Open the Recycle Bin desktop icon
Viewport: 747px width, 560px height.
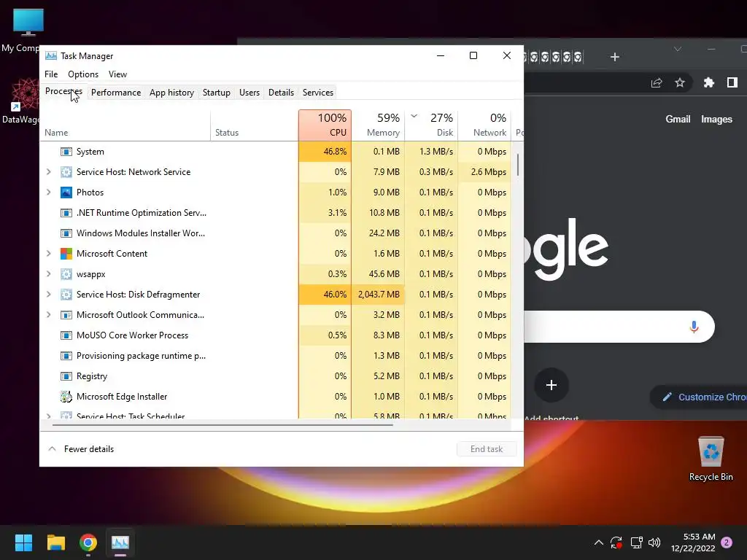tap(711, 459)
